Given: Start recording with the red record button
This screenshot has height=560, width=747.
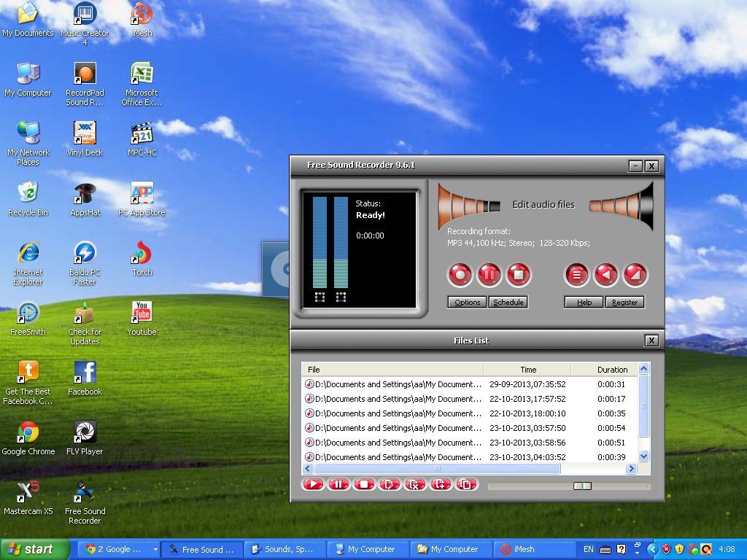Looking at the screenshot, I should [460, 275].
